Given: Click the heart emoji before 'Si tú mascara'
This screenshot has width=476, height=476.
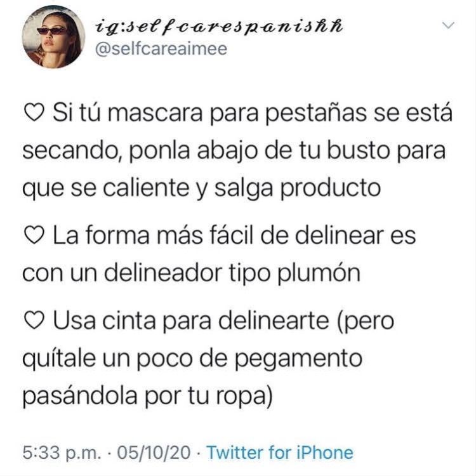Looking at the screenshot, I should tap(34, 114).
